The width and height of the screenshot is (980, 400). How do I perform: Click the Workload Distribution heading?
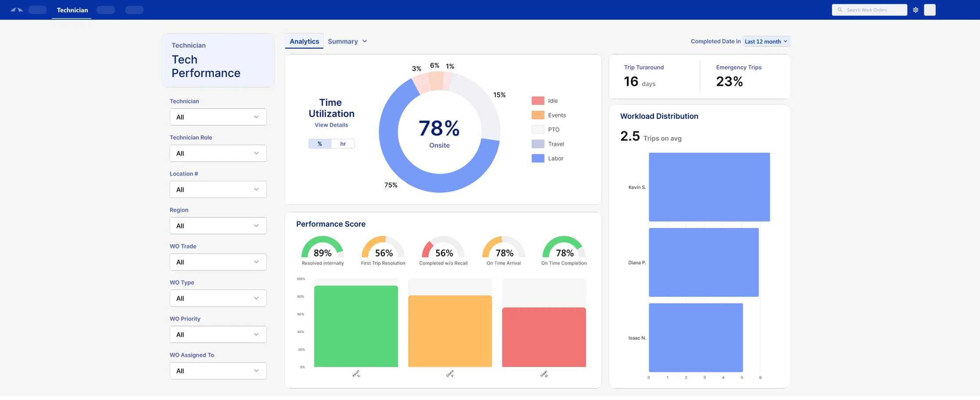point(659,116)
